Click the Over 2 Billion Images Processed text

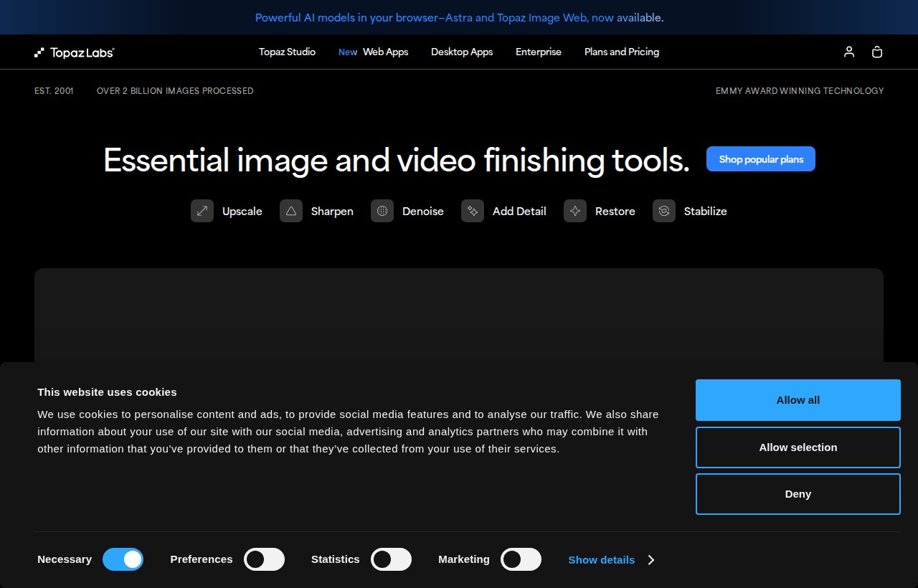pos(175,91)
